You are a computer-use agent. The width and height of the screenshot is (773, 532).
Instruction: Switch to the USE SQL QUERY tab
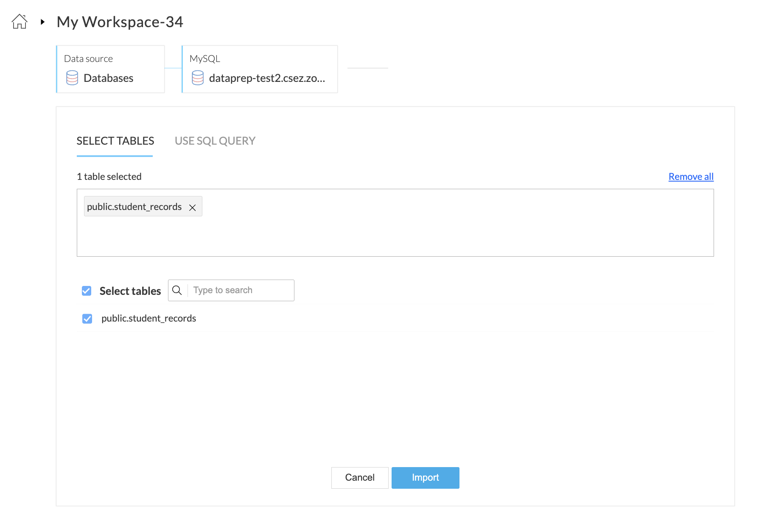(215, 141)
